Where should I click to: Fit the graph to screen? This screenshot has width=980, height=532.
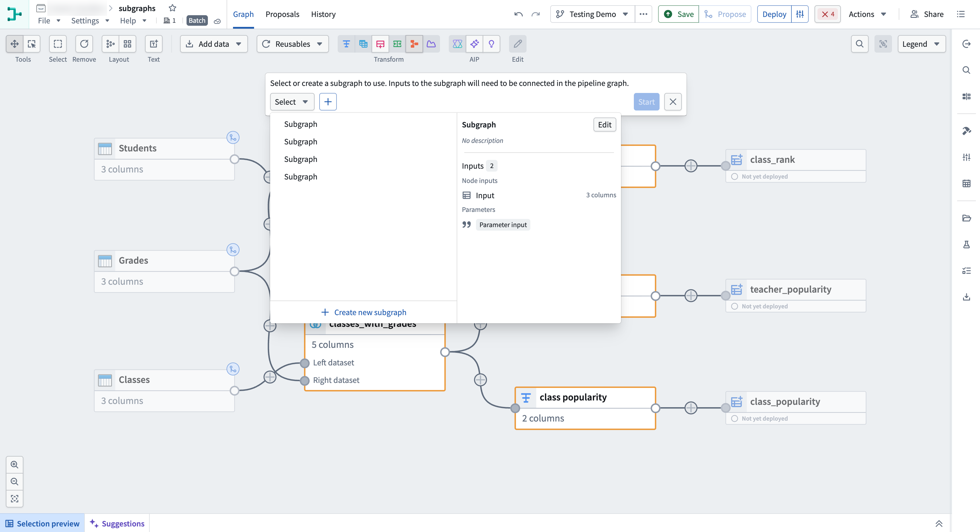coord(14,499)
